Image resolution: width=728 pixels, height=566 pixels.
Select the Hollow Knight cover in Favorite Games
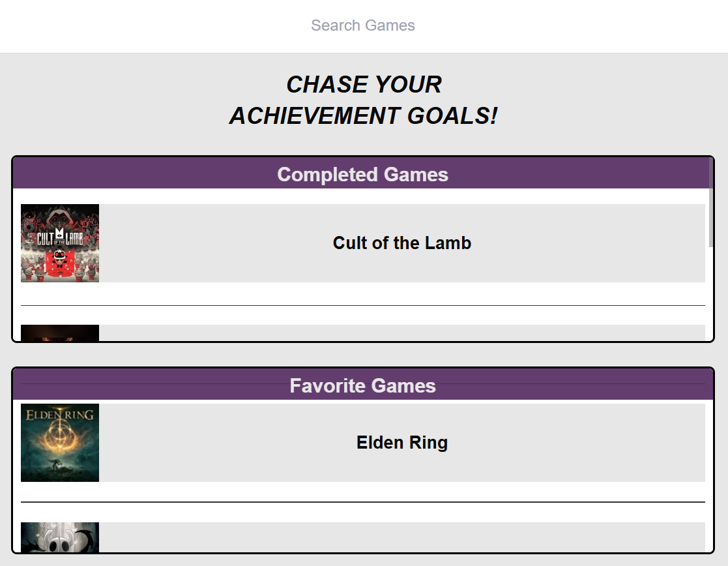60,537
